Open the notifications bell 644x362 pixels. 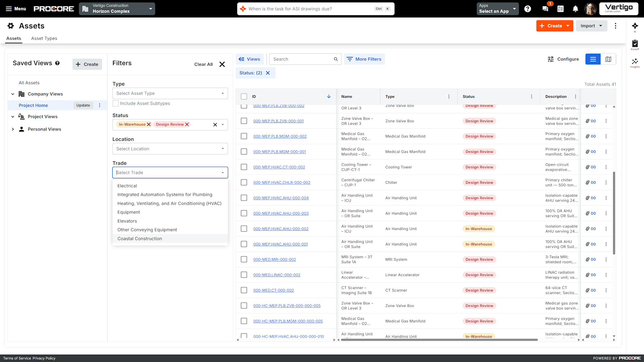(x=575, y=9)
